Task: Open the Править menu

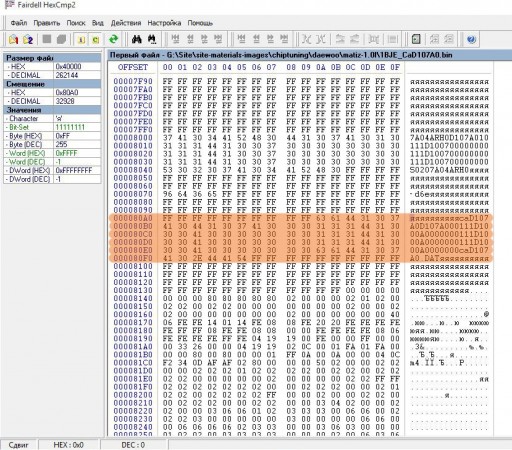Action: coord(47,23)
